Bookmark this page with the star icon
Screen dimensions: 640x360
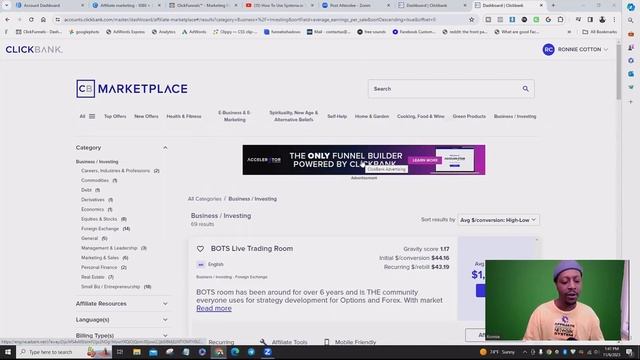point(471,19)
